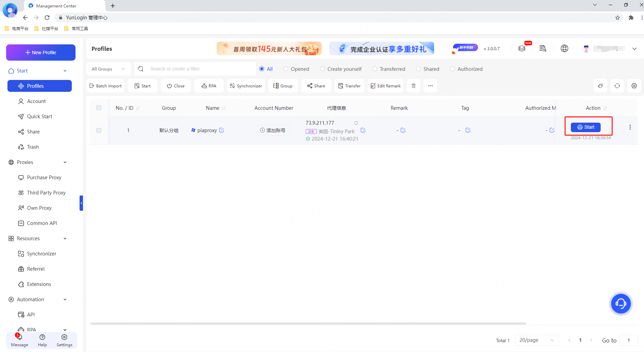Click the New Profile button
This screenshot has height=352, width=644.
point(41,53)
